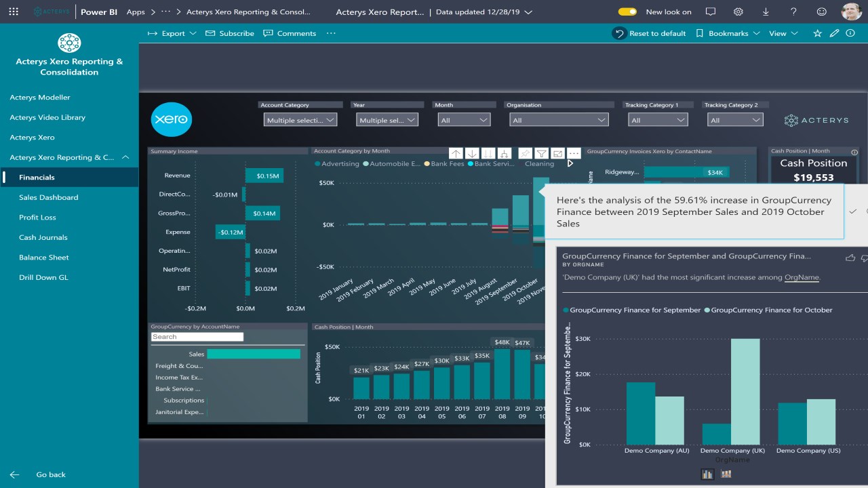
Task: Open the Financials page
Action: click(x=69, y=177)
